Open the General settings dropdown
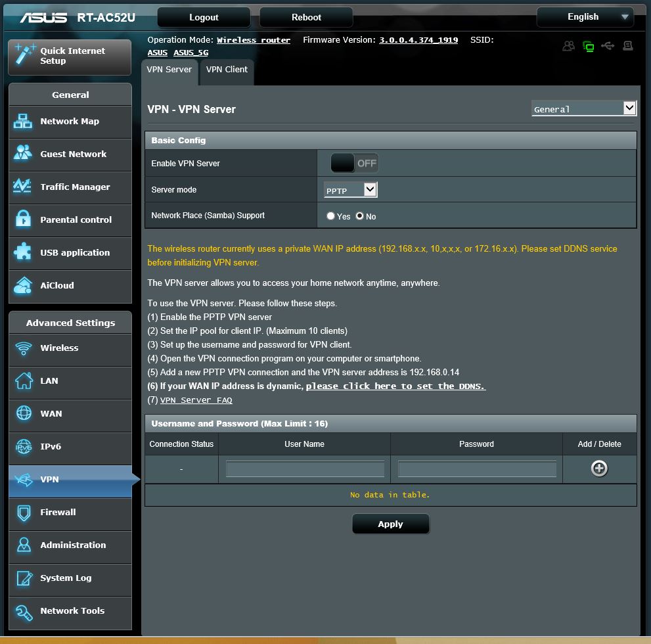The image size is (651, 644). 584,109
